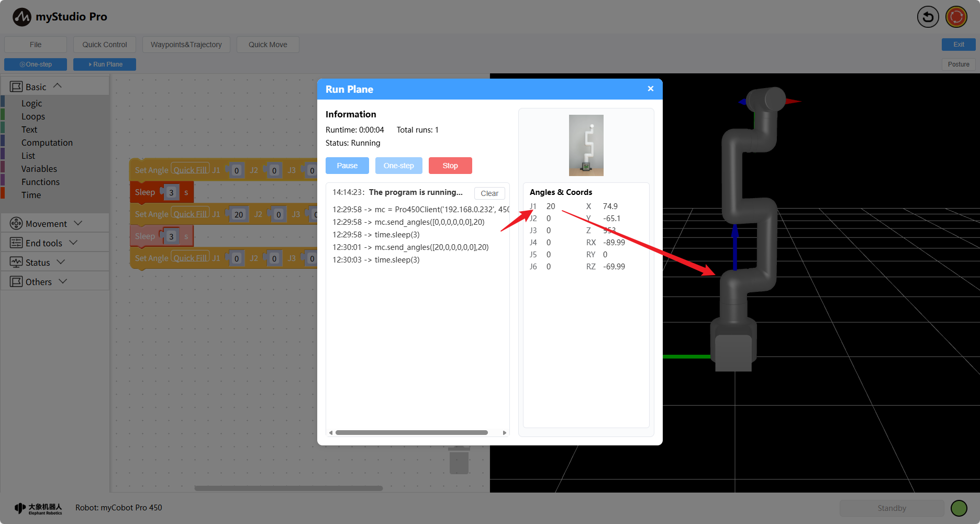Expand the Movement section chevron

pos(78,223)
